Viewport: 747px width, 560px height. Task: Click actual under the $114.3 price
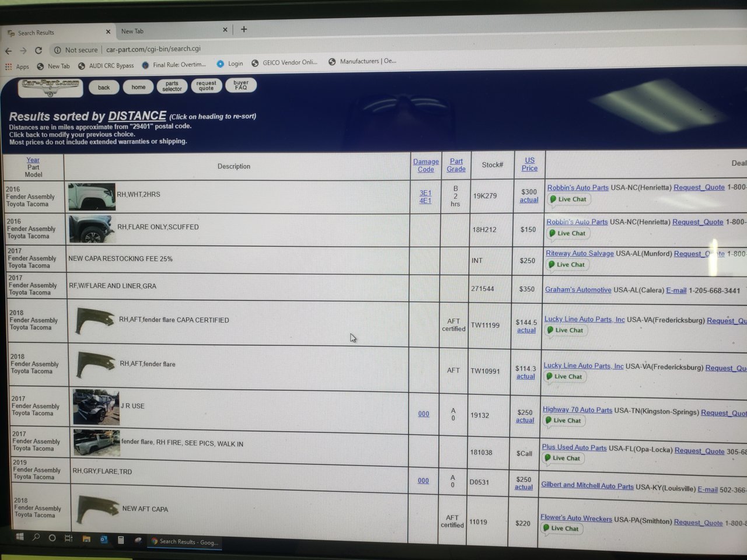[525, 376]
